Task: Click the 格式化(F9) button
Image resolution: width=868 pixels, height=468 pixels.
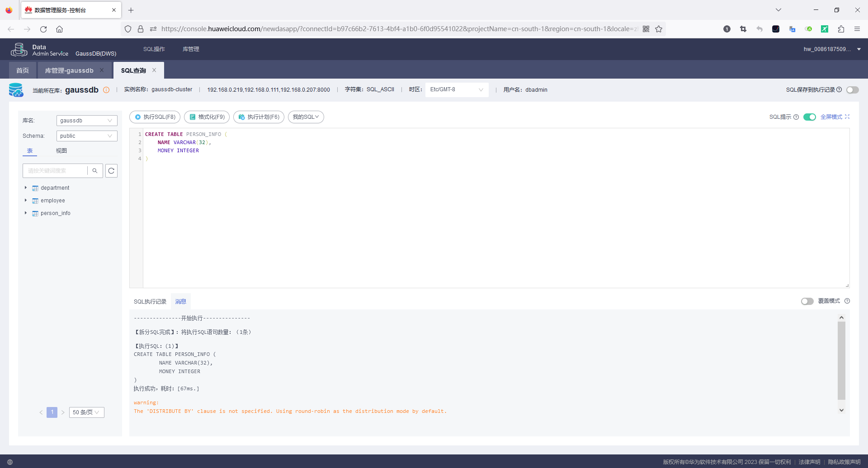Action: click(207, 117)
